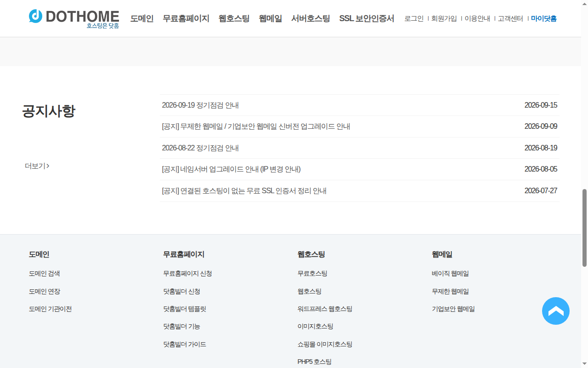
Task: Open the 도메인 menu
Action: (142, 19)
